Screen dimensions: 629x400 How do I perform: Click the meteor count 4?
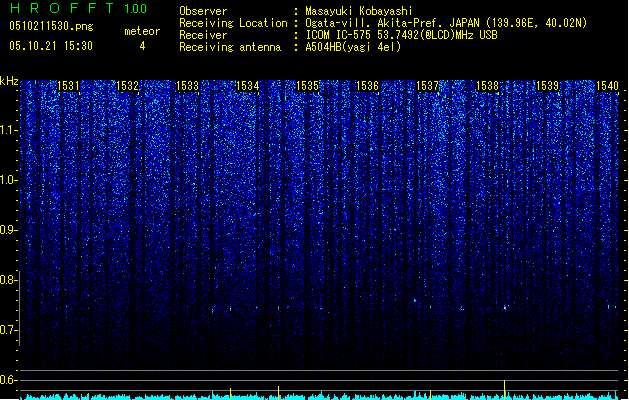[x=142, y=46]
